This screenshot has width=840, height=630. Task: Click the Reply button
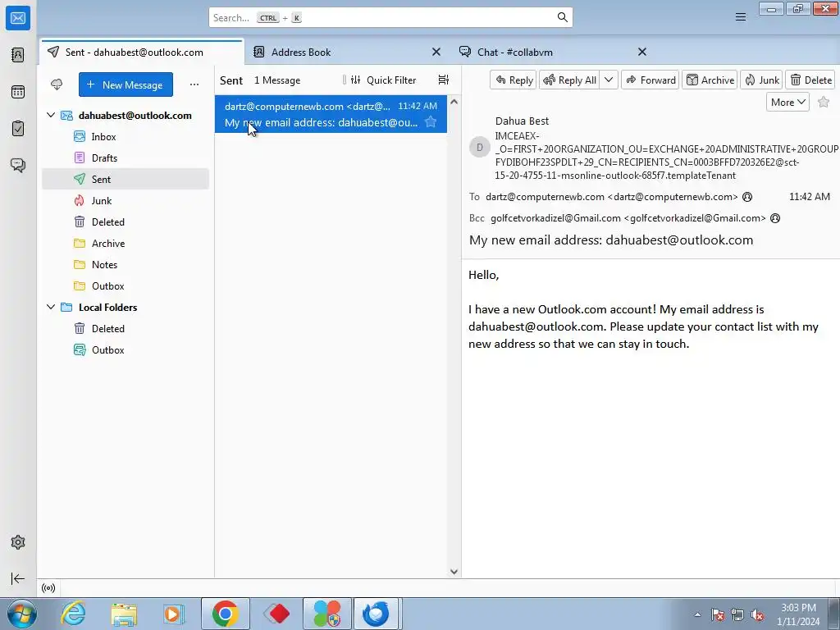click(x=514, y=80)
